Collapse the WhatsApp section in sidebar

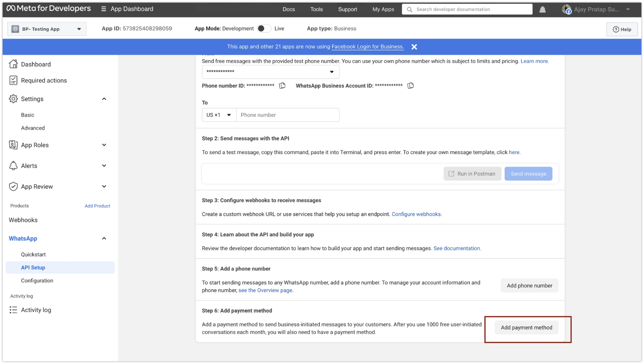(104, 238)
